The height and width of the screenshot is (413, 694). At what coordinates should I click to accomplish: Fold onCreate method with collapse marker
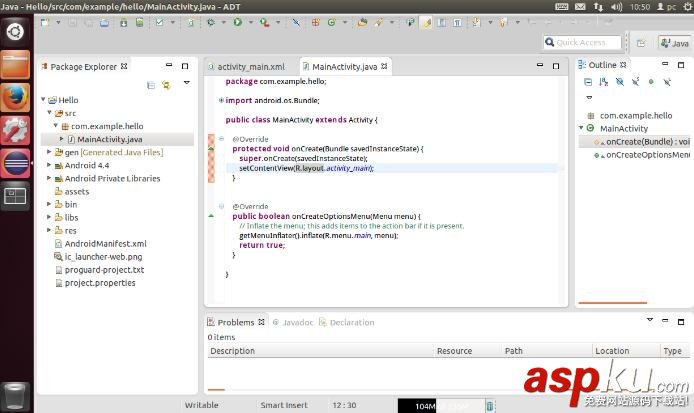pyautogui.click(x=221, y=139)
